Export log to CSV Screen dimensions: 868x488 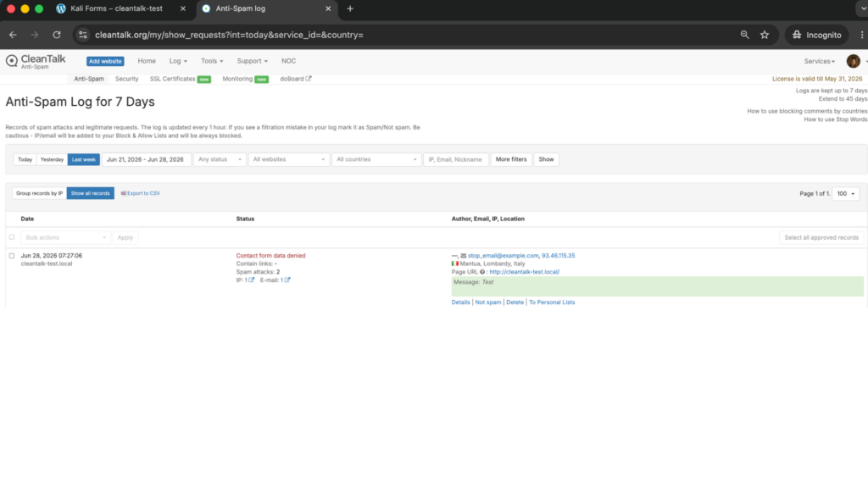coord(141,194)
